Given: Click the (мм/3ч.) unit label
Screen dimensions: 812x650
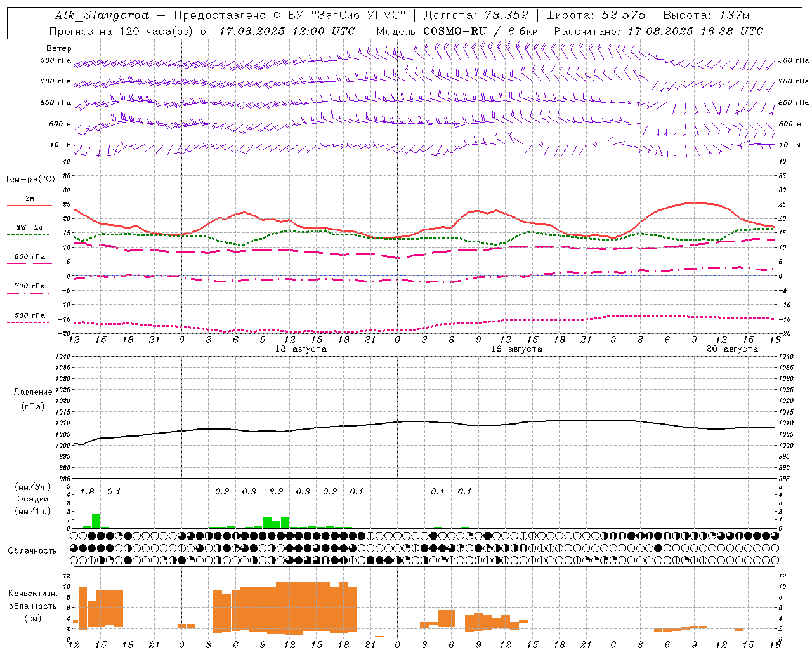Looking at the screenshot, I should tap(33, 487).
